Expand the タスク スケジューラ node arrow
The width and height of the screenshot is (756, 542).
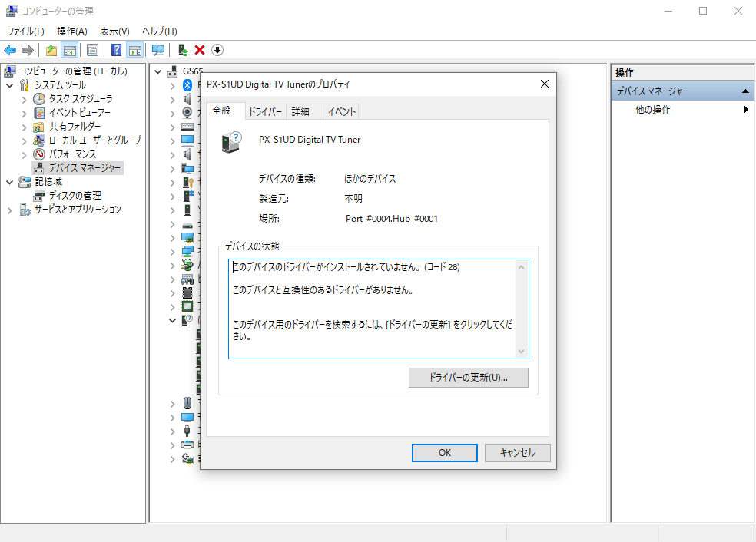click(x=24, y=100)
